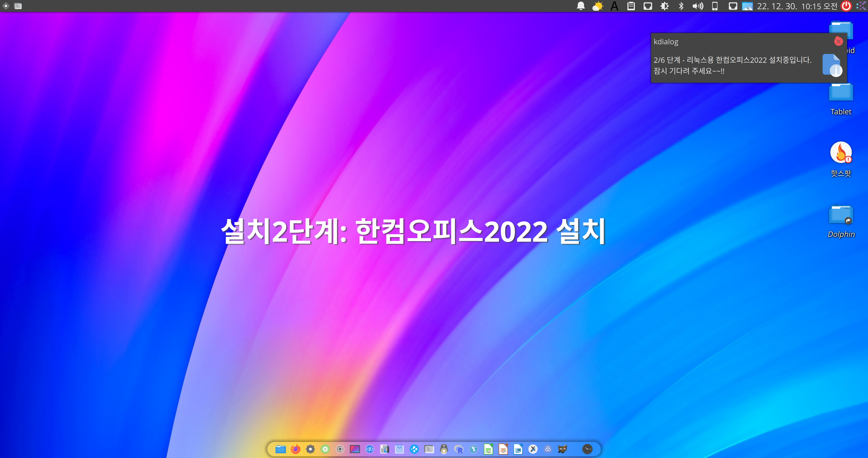Open the green gear icon in dock
This screenshot has width=868, height=458.
pyautogui.click(x=325, y=449)
